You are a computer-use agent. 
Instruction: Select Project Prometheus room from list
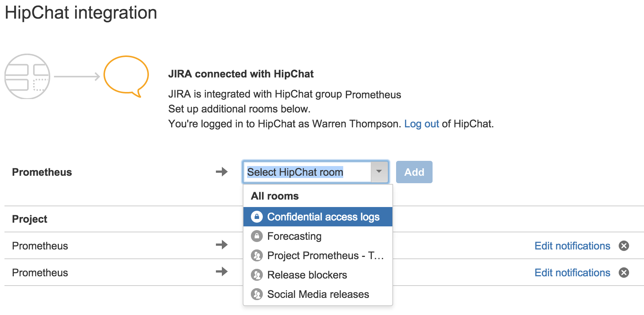pos(318,255)
